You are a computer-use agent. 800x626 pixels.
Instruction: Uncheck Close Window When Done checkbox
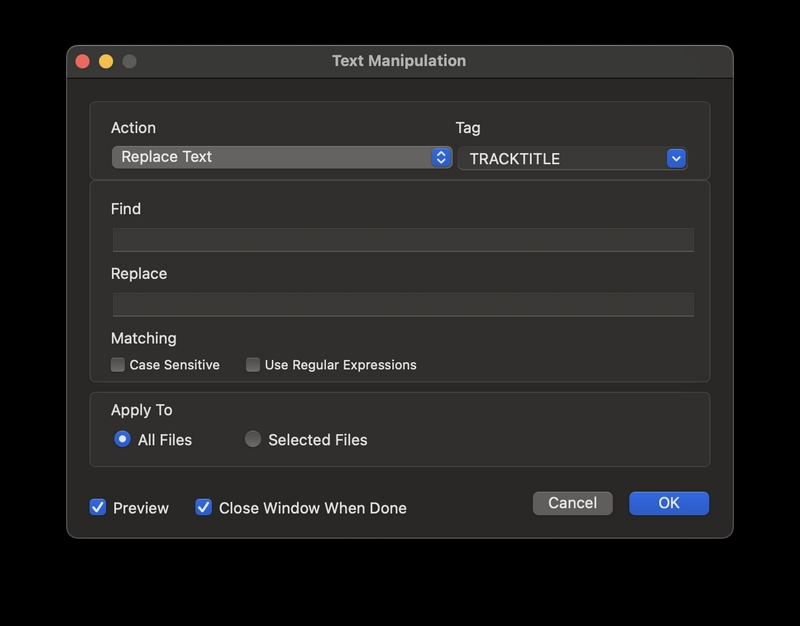point(204,507)
